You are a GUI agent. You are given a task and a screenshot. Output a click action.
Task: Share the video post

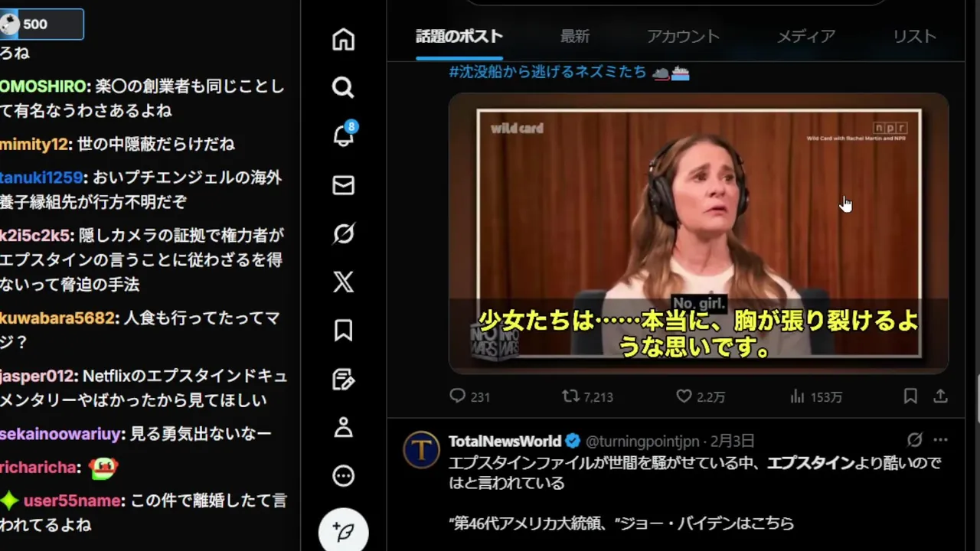[x=940, y=396]
